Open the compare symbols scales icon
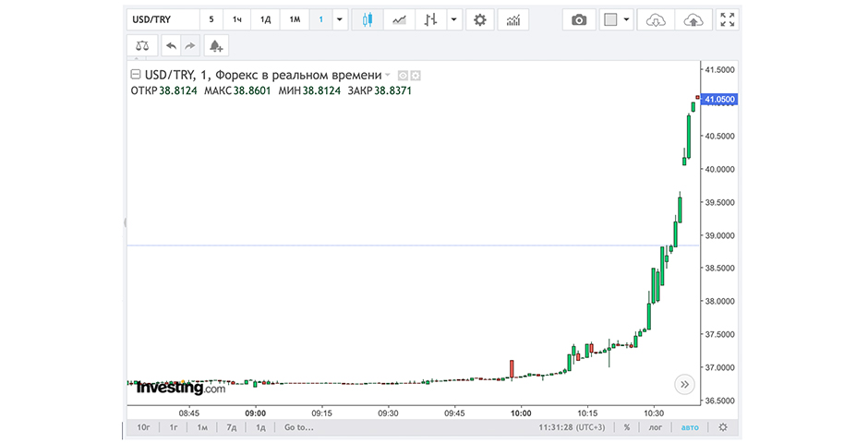Screen dimensions: 868x443 point(142,46)
